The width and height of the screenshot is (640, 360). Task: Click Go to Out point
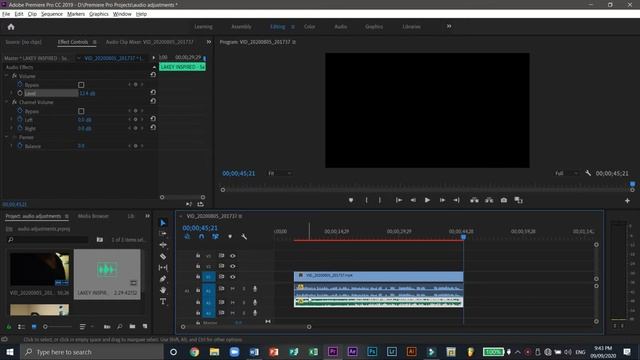point(456,200)
